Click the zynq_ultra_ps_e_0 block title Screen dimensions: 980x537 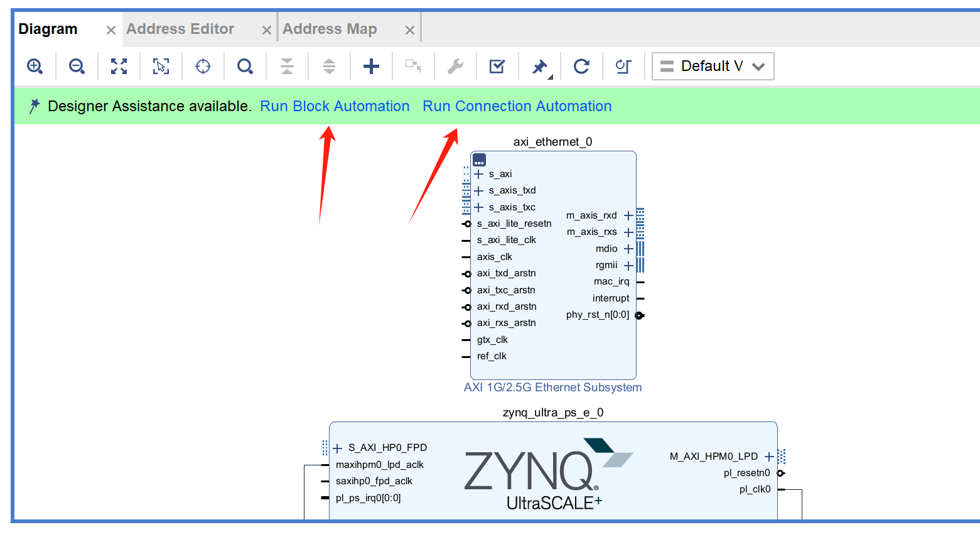pyautogui.click(x=553, y=413)
